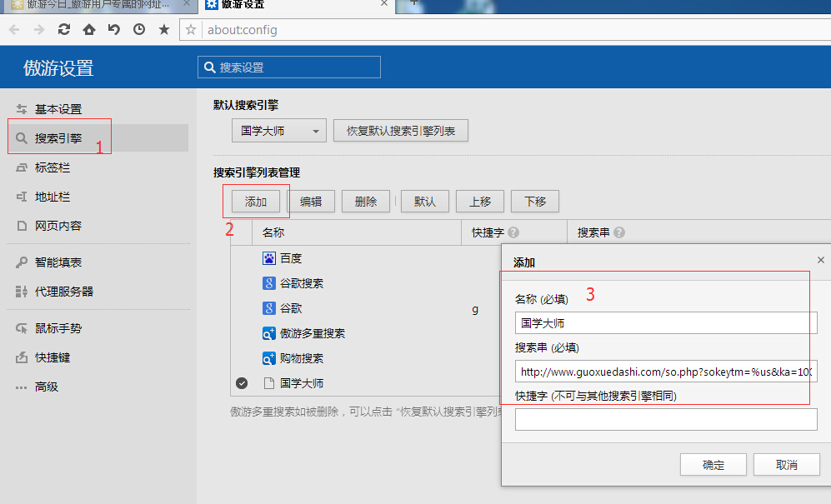This screenshot has width=831, height=504.
Task: Close the 添加 dialog with X
Action: tap(820, 260)
